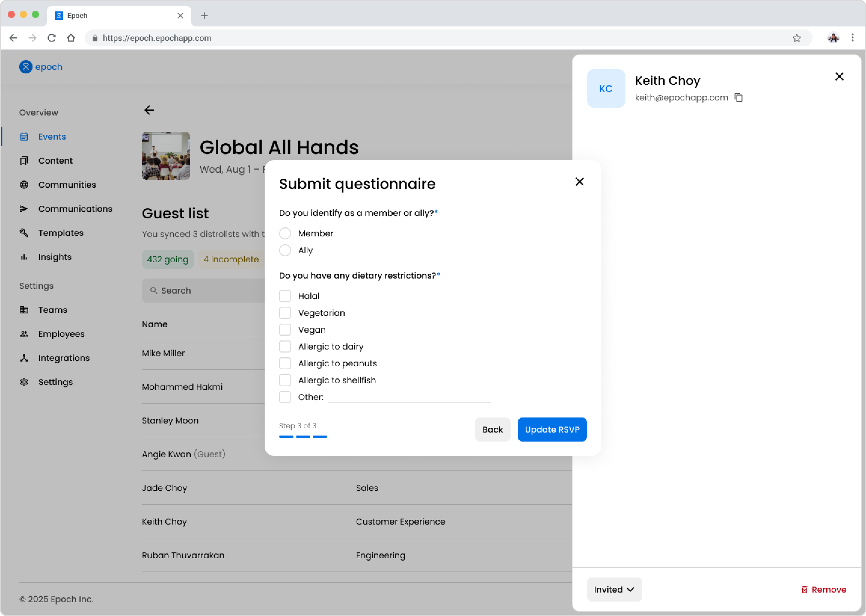Image resolution: width=866 pixels, height=616 pixels.
Task: Open the browser profile avatar
Action: (x=833, y=38)
